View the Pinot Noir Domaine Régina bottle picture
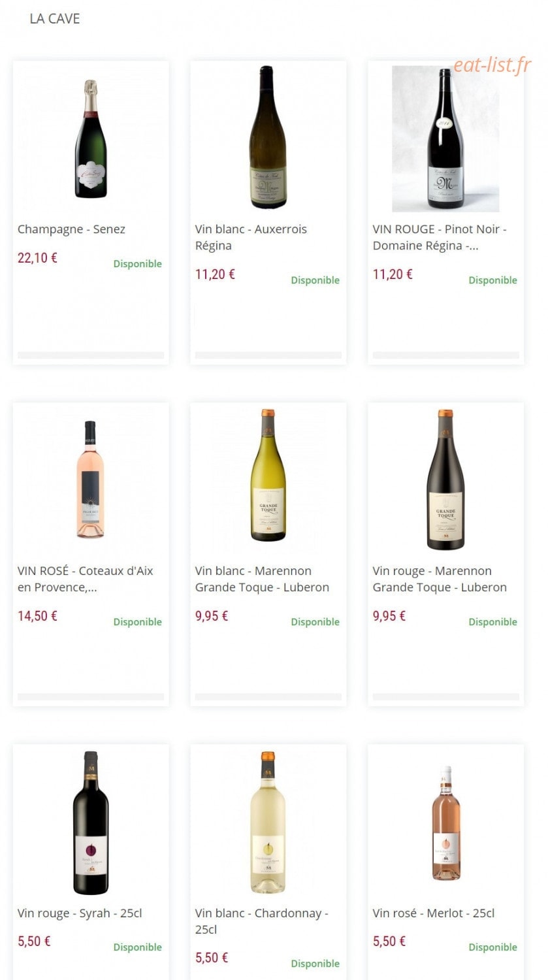The height and width of the screenshot is (980, 548). 446,139
